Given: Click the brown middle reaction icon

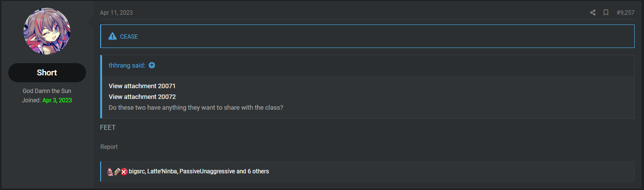Looking at the screenshot, I should [117, 171].
